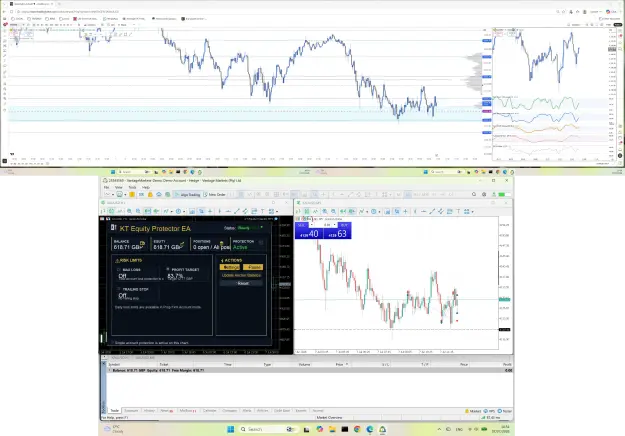Select crosshair tool in left chart toolbar

point(210,211)
